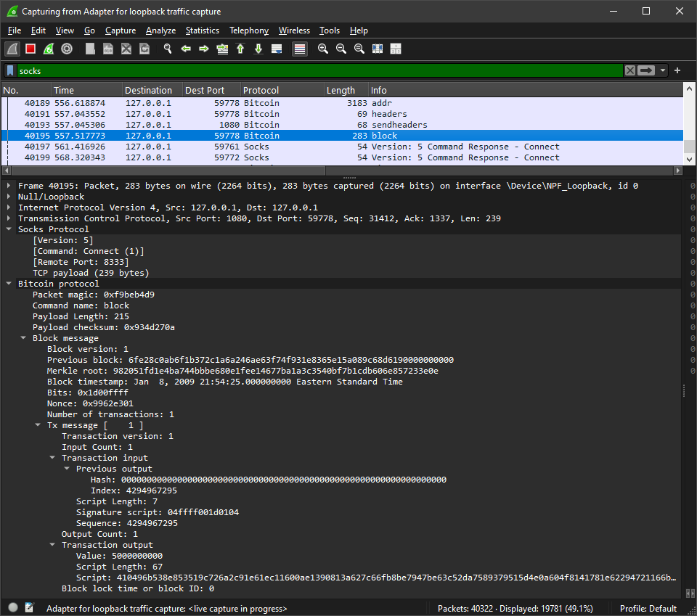Expand the Internet Protocol Version 4 row
This screenshot has width=697, height=616.
(9, 208)
